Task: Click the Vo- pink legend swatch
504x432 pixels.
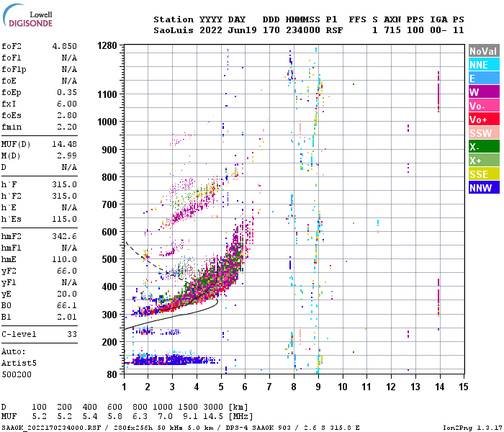Action: point(484,106)
